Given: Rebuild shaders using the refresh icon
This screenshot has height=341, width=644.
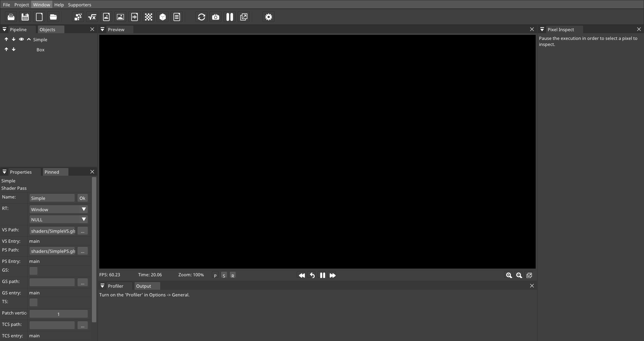Looking at the screenshot, I should [201, 17].
